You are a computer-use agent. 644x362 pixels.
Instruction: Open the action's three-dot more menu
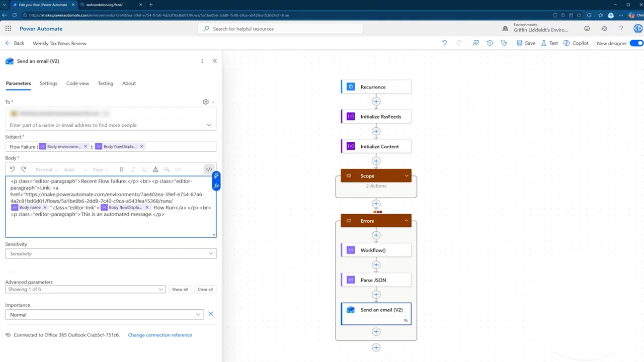202,61
